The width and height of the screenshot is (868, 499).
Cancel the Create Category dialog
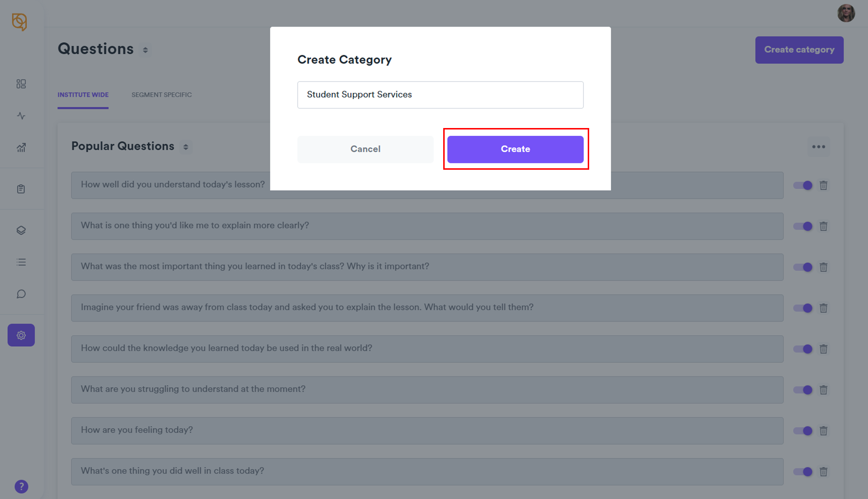click(365, 149)
